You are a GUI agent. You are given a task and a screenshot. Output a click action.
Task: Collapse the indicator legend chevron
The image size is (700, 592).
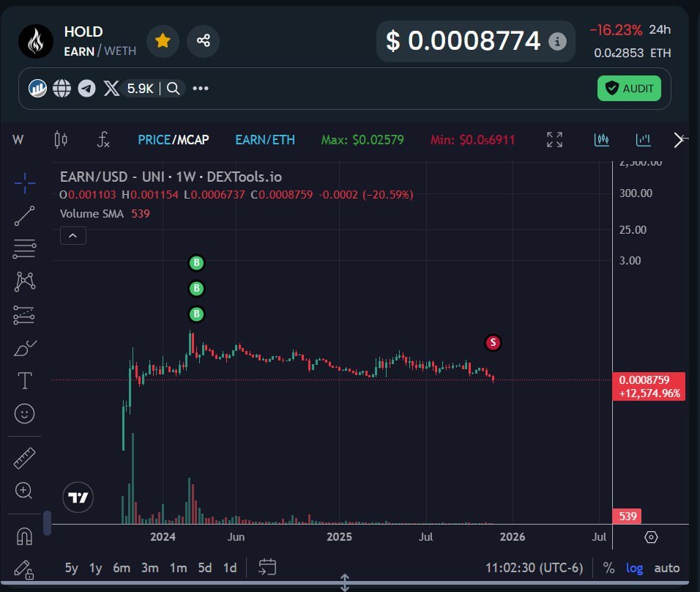click(73, 235)
